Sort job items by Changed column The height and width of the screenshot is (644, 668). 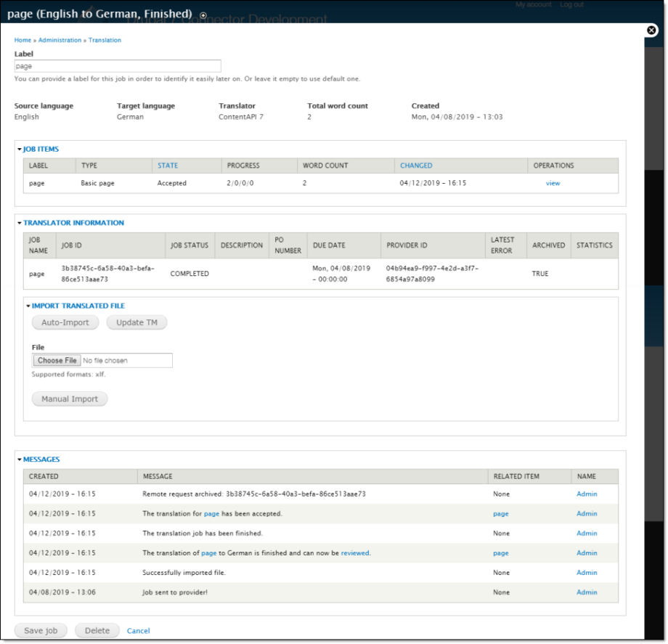point(416,166)
